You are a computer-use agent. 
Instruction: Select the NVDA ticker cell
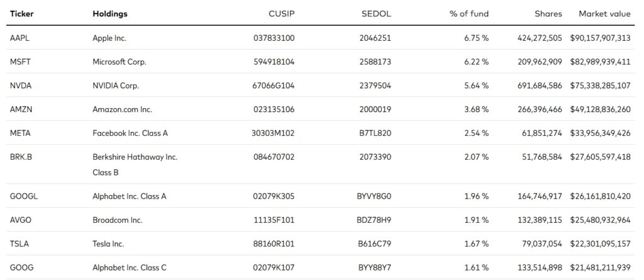(21, 86)
